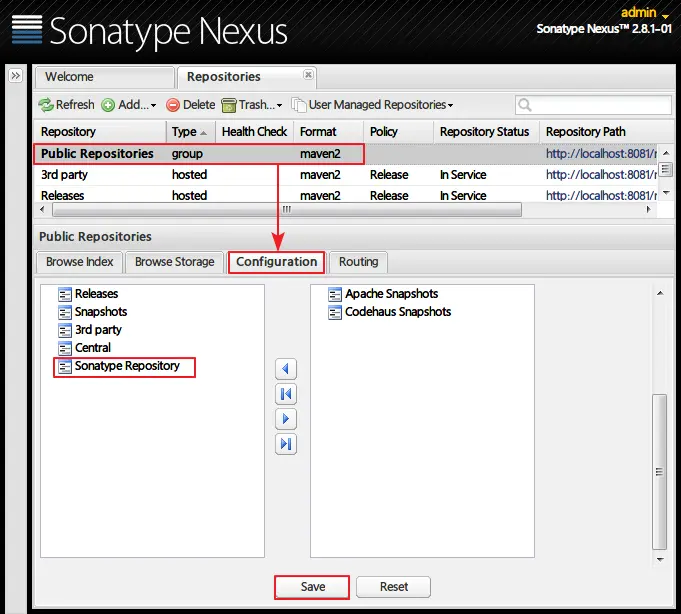Move selected repository right with single arrow

(x=286, y=419)
